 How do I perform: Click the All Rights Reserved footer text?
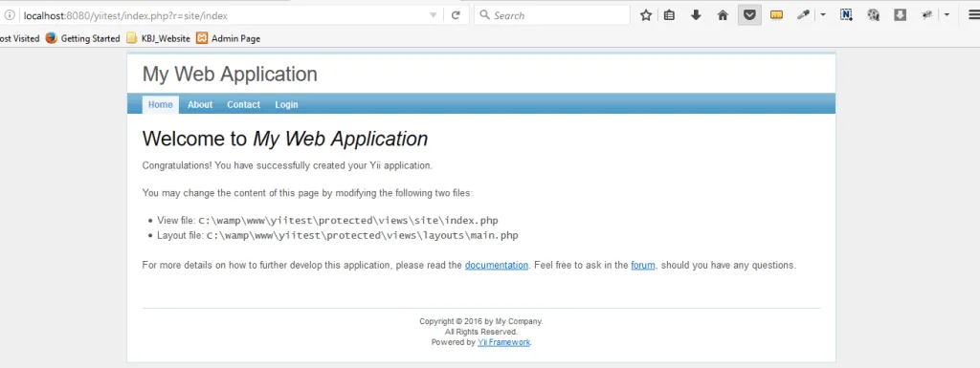pyautogui.click(x=481, y=332)
